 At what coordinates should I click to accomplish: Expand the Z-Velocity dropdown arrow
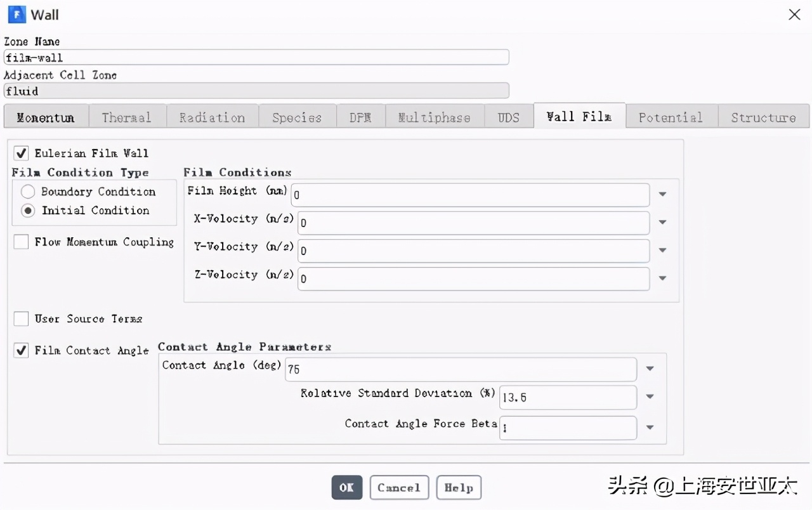(x=662, y=278)
